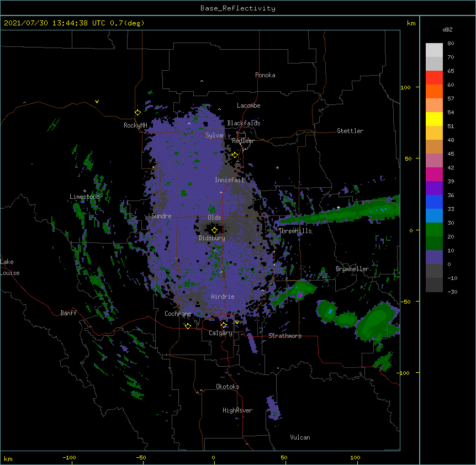Viewport: 476px width, 465px height.
Task: Click the 57 value on dBZ scale
Action: click(451, 99)
